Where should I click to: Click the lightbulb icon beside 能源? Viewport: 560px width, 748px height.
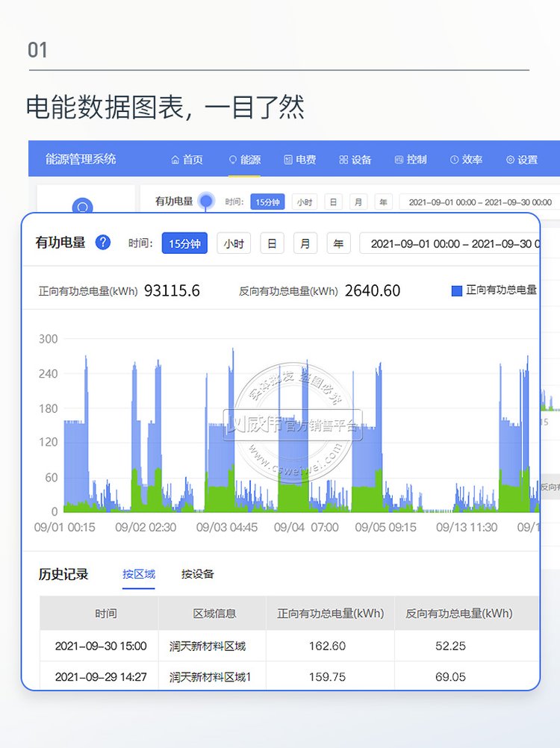(x=232, y=160)
